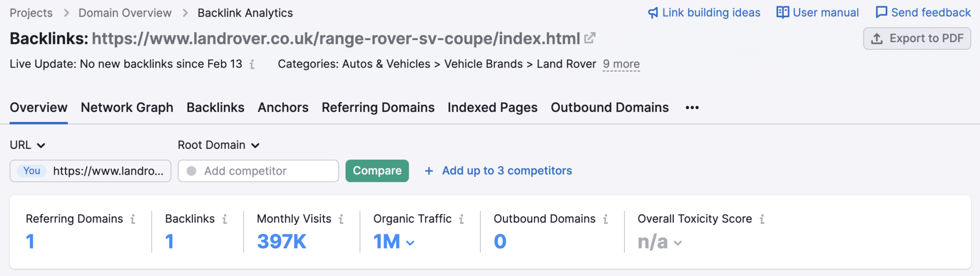Go to Domain Overview breadcrumb

[125, 13]
